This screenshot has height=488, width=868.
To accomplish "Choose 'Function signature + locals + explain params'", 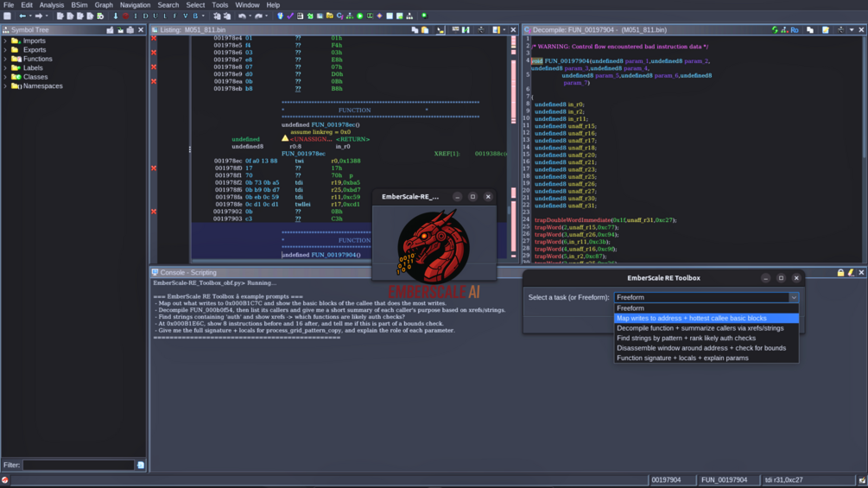I will tap(706, 358).
